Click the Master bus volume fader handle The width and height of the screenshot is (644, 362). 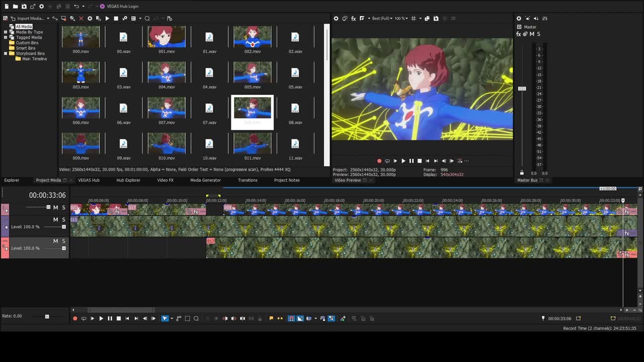[522, 88]
